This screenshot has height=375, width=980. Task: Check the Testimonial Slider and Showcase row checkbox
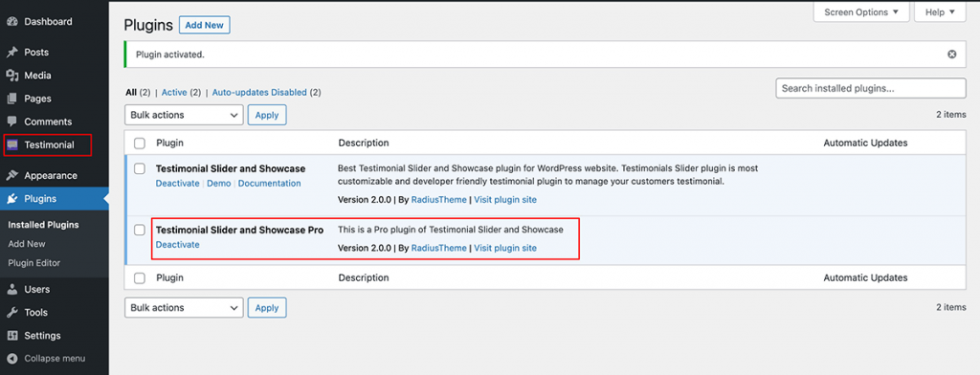pos(140,168)
